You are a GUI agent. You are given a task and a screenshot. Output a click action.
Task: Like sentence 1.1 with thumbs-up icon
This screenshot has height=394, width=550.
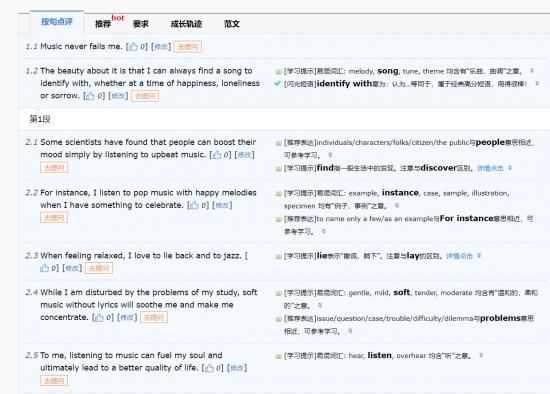pos(133,47)
